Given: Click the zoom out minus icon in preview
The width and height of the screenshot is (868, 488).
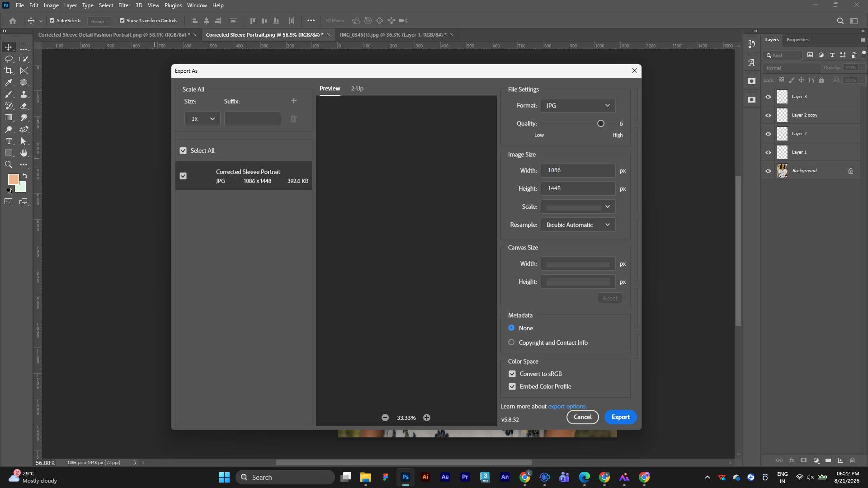Looking at the screenshot, I should pyautogui.click(x=385, y=418).
